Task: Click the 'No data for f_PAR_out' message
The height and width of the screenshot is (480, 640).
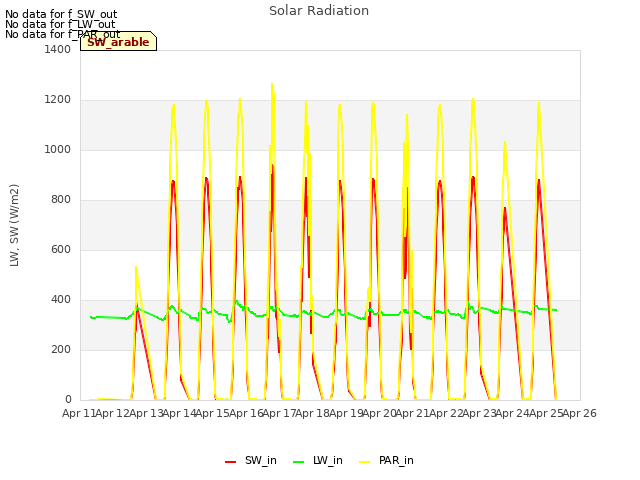Action: (63, 34)
